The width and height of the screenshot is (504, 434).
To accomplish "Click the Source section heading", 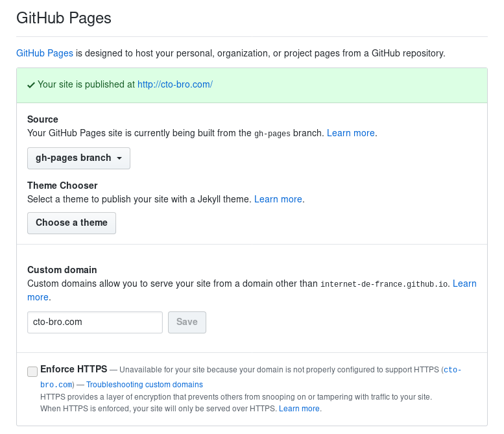I will pos(43,119).
